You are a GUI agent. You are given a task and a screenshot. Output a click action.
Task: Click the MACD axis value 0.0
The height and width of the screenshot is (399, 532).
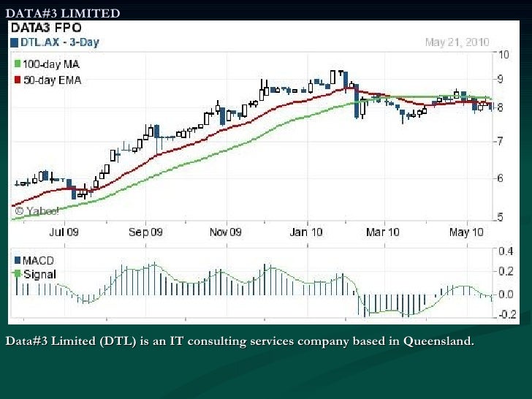point(506,294)
